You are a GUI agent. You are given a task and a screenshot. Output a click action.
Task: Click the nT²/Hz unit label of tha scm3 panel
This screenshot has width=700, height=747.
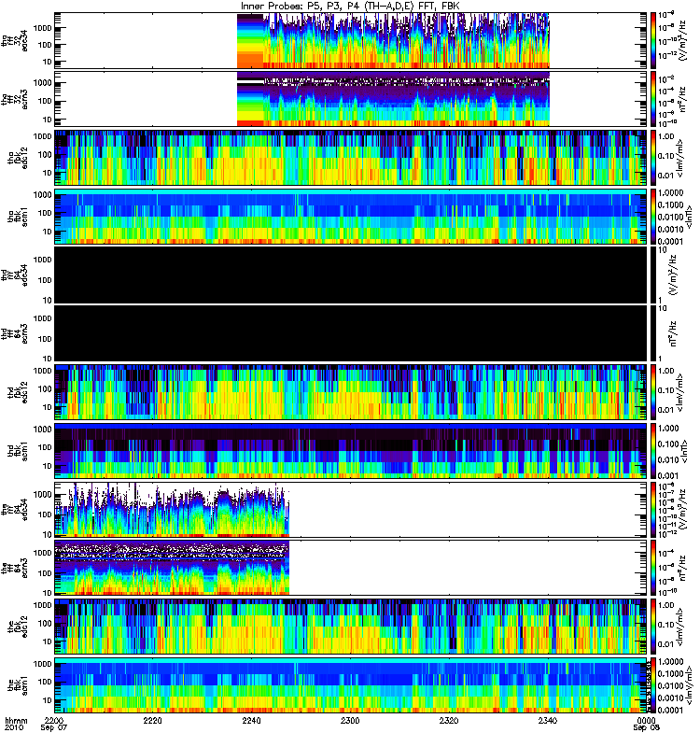(683, 99)
